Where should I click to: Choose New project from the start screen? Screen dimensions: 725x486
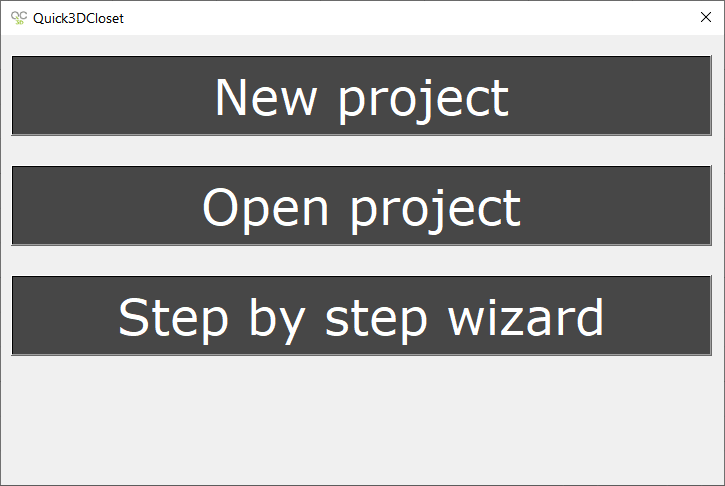tap(362, 96)
